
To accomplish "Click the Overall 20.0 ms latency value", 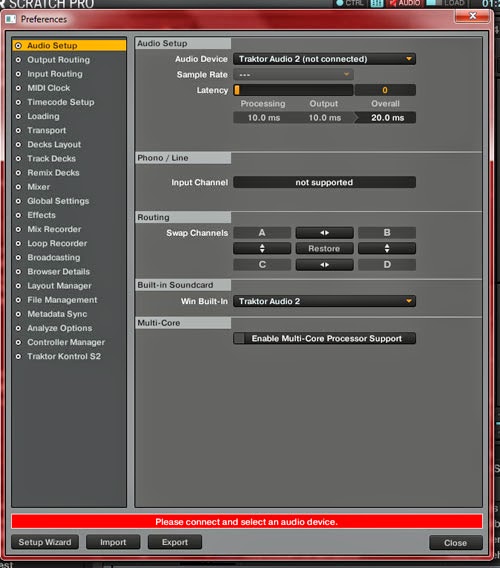I will coord(387,118).
